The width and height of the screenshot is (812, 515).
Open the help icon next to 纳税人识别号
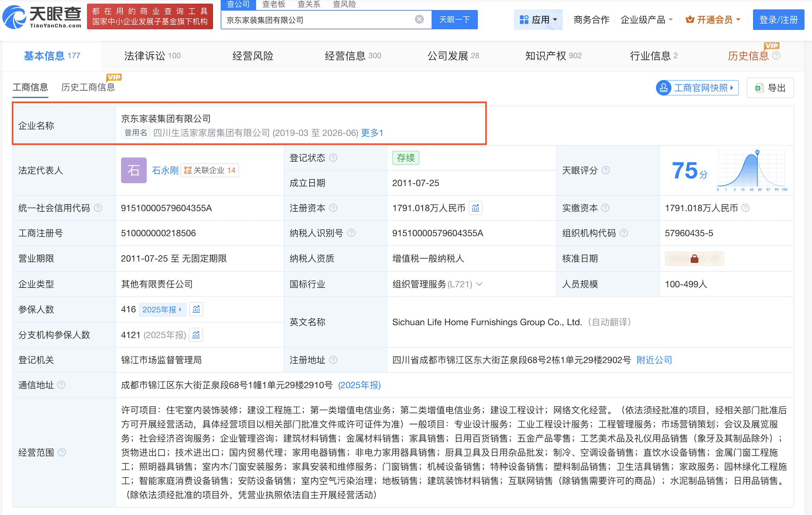351,233
